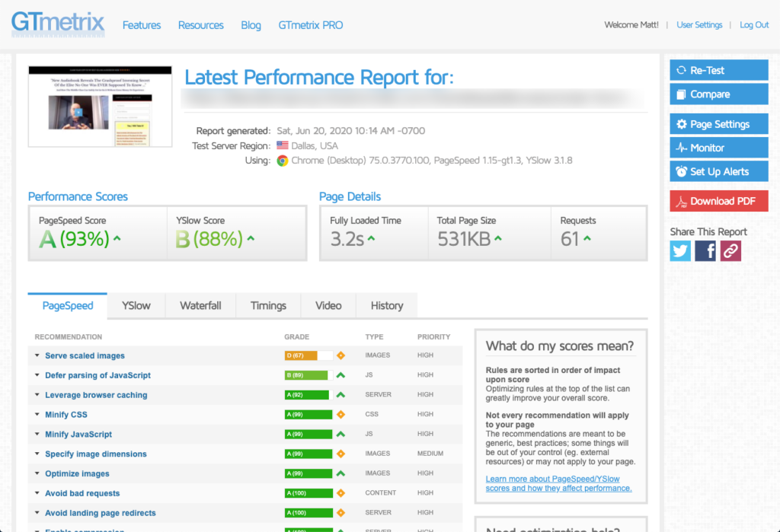Open the Video tab
Screen dimensions: 780x532
tap(328, 306)
